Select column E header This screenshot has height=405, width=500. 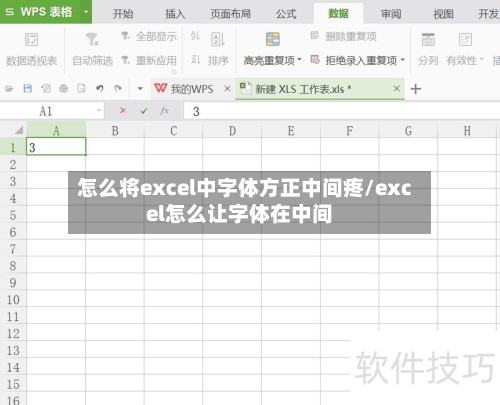(x=291, y=131)
